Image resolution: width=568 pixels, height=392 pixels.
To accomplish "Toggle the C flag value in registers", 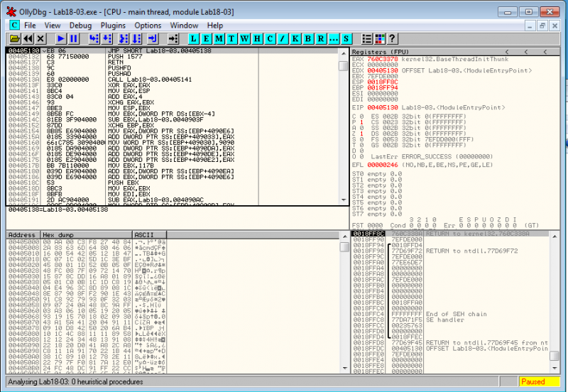I will coord(361,116).
